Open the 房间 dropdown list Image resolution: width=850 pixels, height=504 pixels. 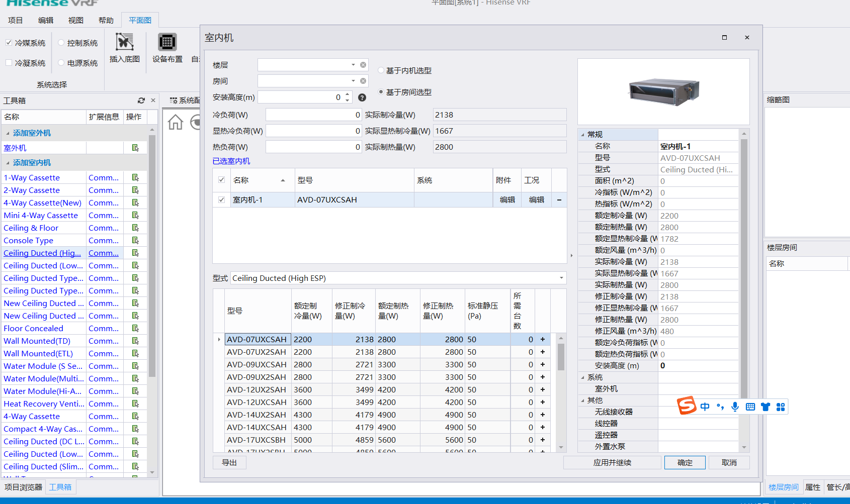pos(353,81)
